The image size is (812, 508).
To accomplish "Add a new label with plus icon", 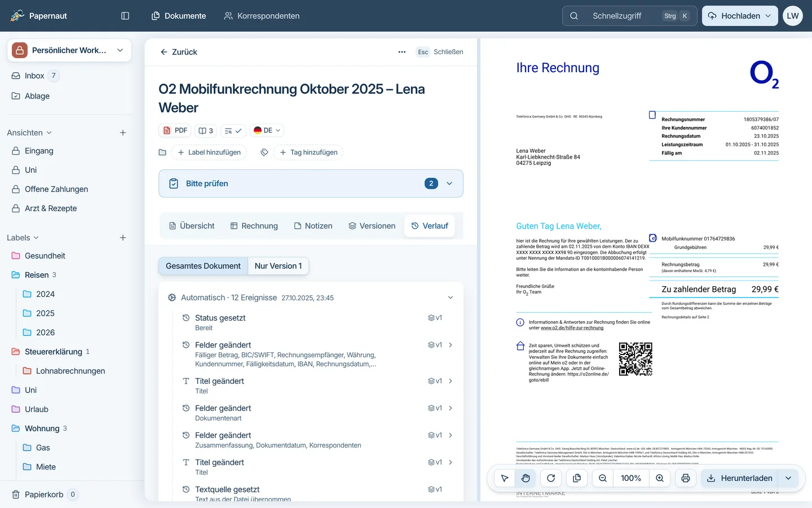I will pyautogui.click(x=123, y=238).
